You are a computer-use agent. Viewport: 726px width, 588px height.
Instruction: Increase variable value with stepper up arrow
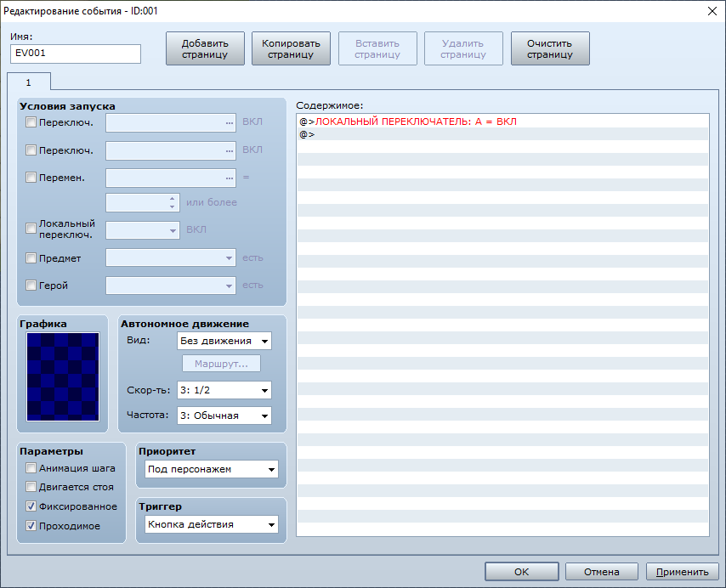click(x=173, y=199)
